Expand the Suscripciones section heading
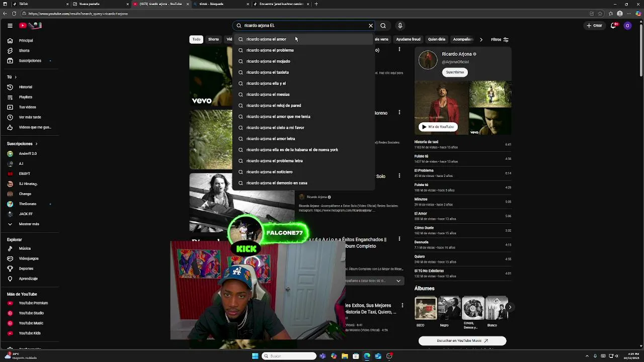644x362 pixels. click(22, 144)
